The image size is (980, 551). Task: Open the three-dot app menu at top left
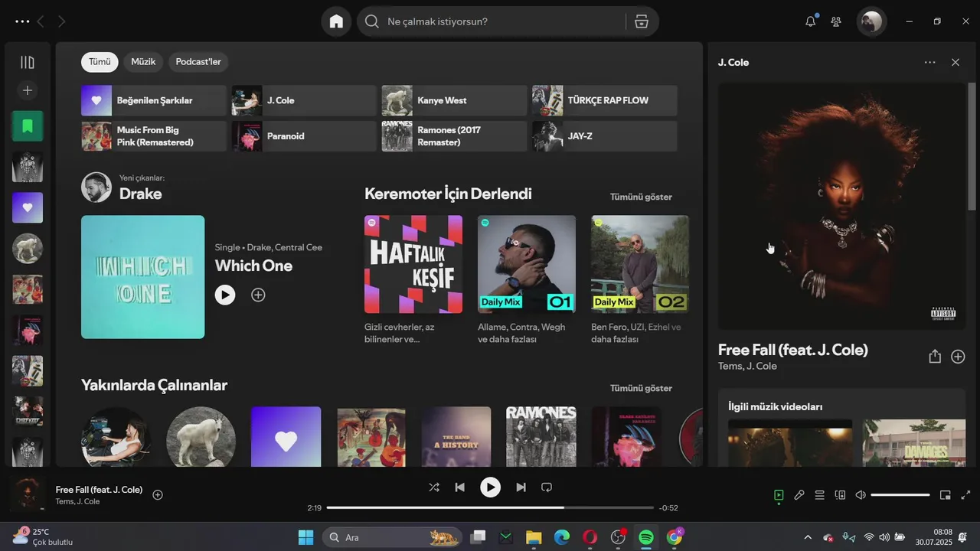click(x=22, y=21)
